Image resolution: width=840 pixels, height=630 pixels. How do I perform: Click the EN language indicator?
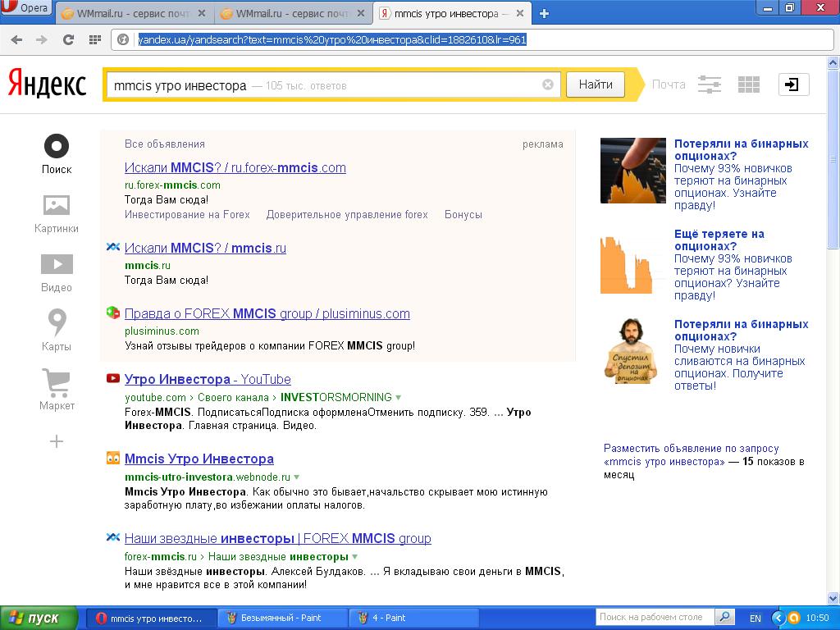756,619
